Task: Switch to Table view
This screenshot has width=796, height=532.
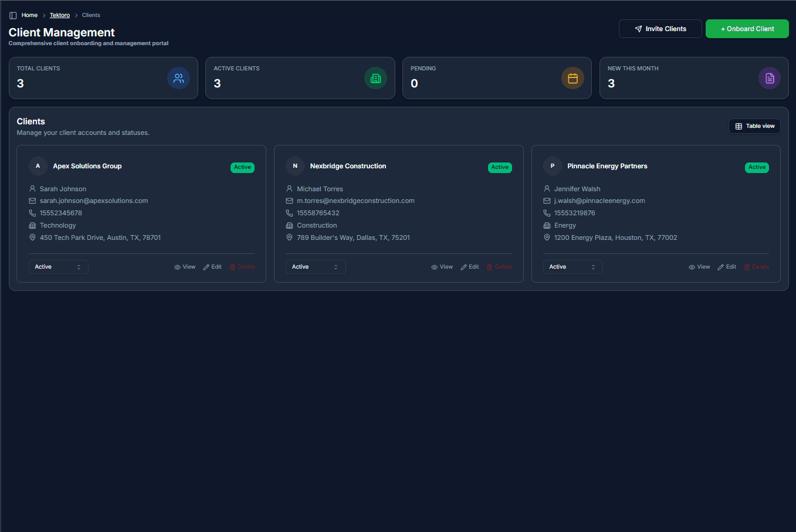Action: [754, 126]
